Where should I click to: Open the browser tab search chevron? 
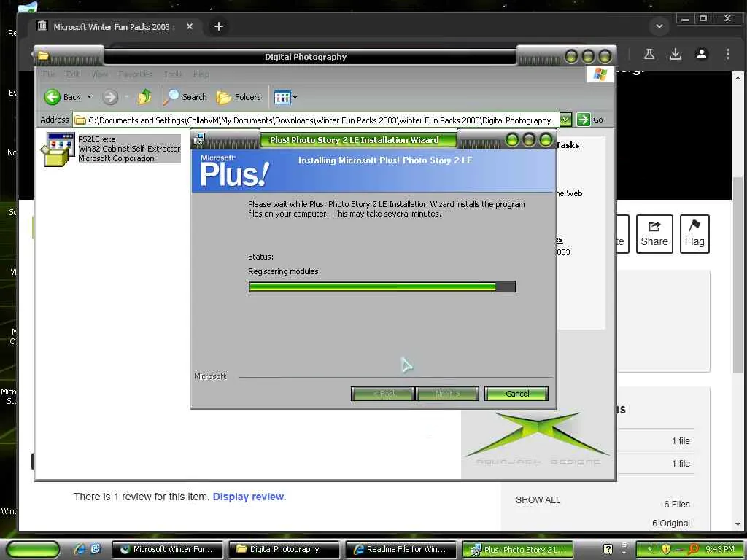pos(659,26)
